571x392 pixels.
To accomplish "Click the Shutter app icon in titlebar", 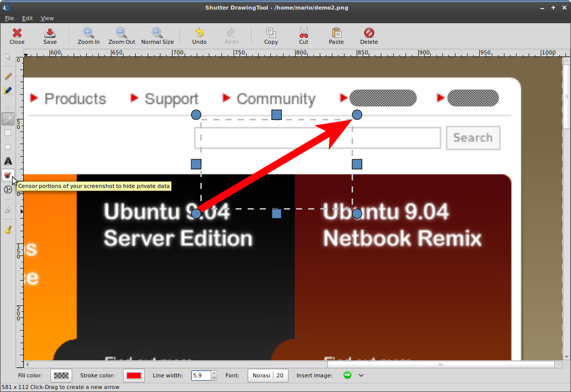I will [6, 7].
